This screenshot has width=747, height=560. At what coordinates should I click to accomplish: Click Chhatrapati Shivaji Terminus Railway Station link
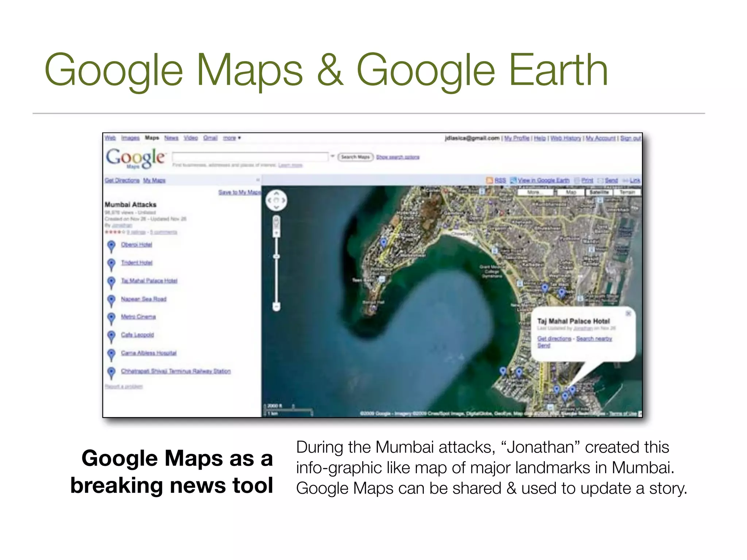tap(176, 371)
